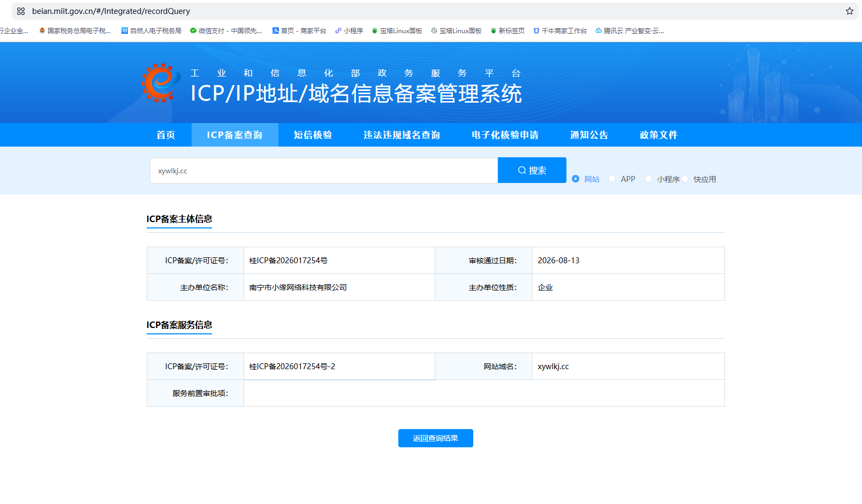Open the 短信核验 navigation tab
Screen dimensions: 862x504
[x=313, y=135]
